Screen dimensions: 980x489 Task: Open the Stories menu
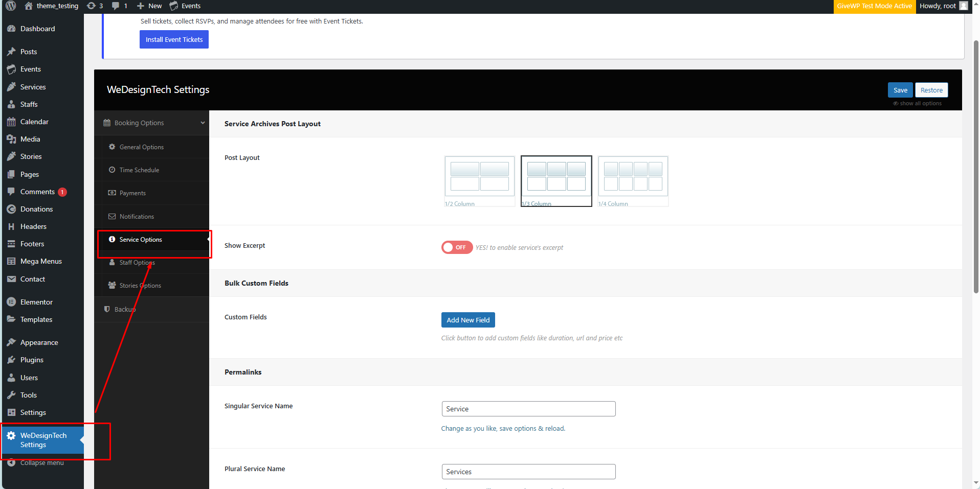click(x=43, y=156)
